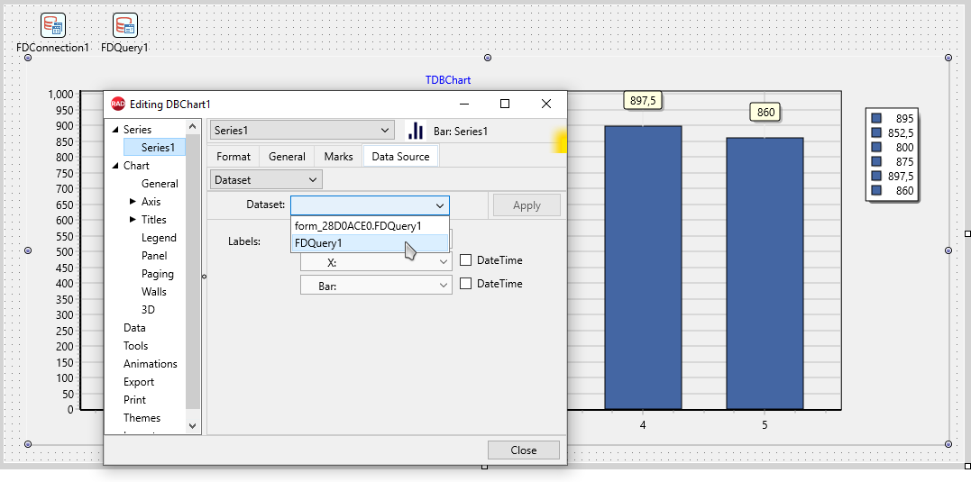Minimize the Editing DBChart1 dialog
The height and width of the screenshot is (482, 980).
pos(464,104)
